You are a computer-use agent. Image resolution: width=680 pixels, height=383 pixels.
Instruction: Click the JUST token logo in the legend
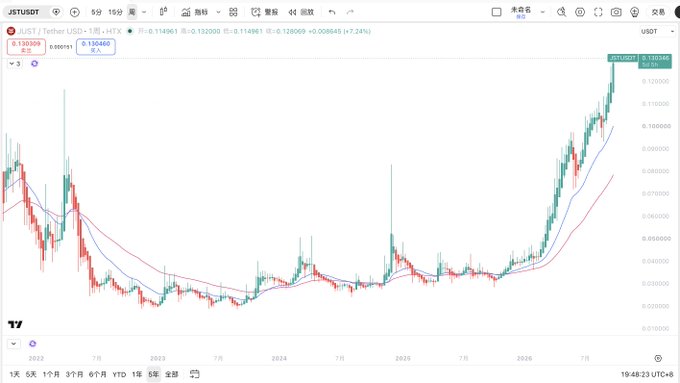(11, 31)
